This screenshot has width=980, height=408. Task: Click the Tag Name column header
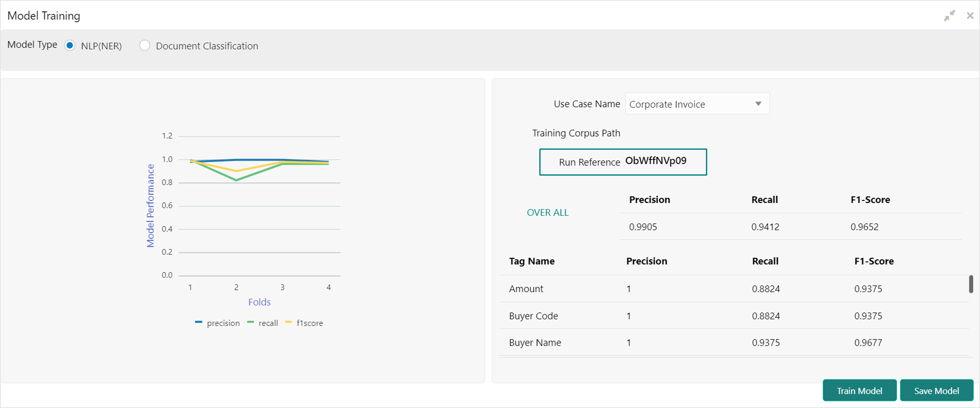(531, 261)
